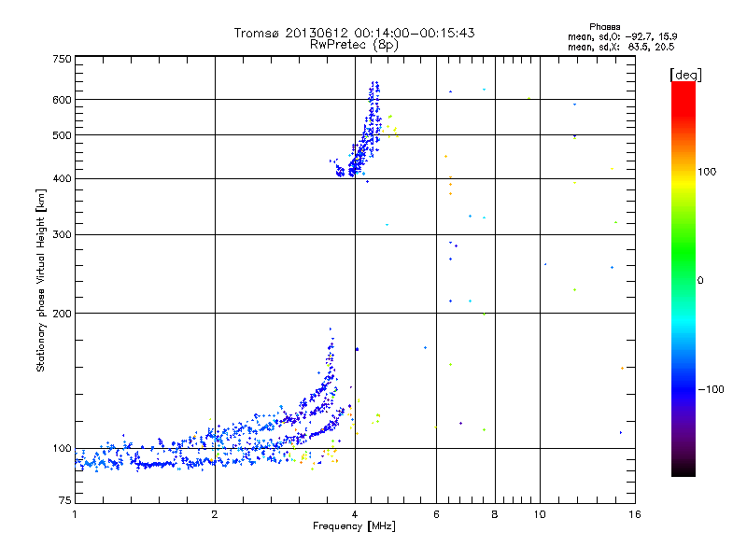
Task: Click the y-axis '300' tick label
Action: [x=62, y=235]
